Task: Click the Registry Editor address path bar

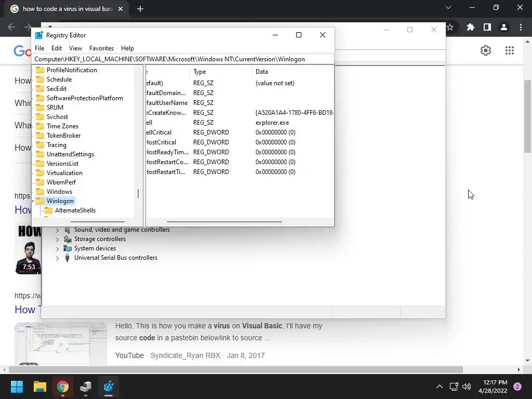Action: tap(183, 59)
